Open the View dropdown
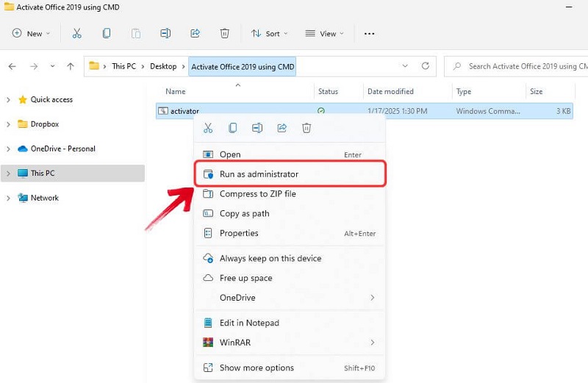588x383 pixels. [x=324, y=33]
